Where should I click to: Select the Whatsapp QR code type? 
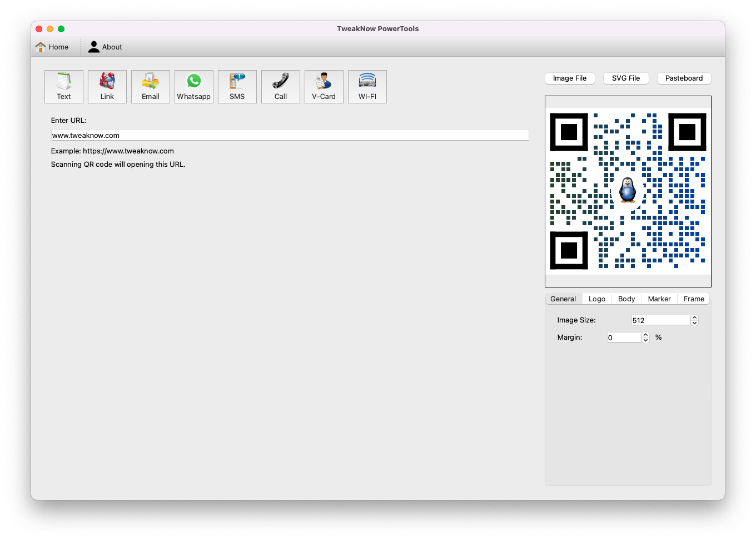click(194, 87)
